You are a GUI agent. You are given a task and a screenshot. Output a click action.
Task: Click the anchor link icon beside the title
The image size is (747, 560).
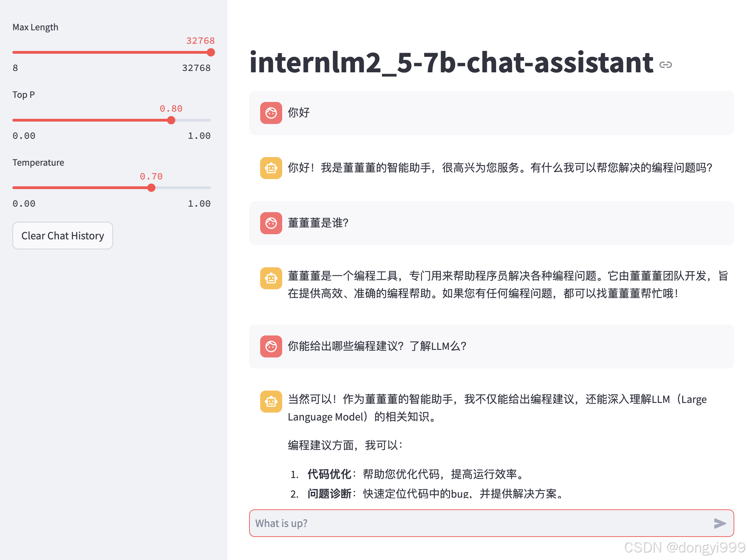(665, 65)
